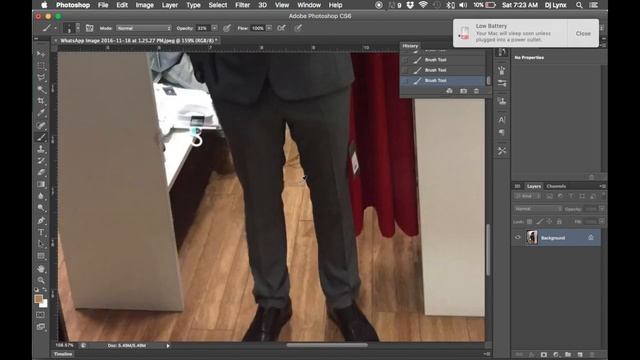This screenshot has width=640, height=360.
Task: Select the Brush tool in toolbox
Action: point(41,137)
